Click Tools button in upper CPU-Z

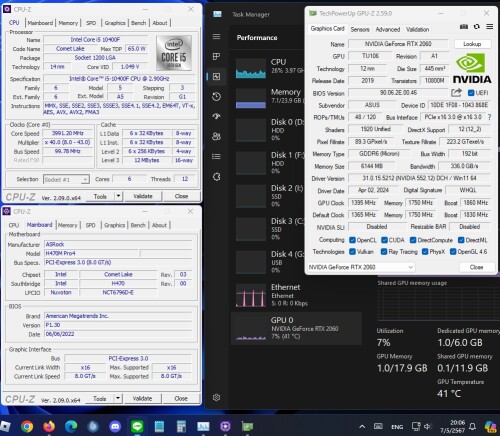tap(100, 196)
